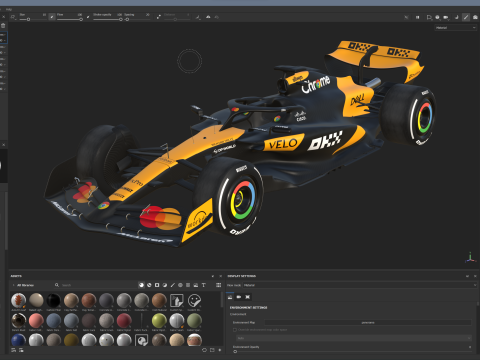This screenshot has width=480, height=360.
Task: Click the screenshot camera icon at far right
Action: click(x=475, y=17)
